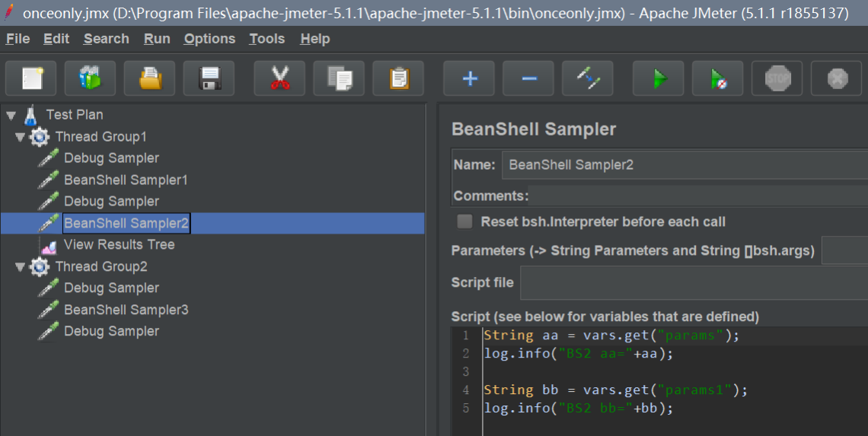Click script line log.info BS2 bb

(579, 409)
